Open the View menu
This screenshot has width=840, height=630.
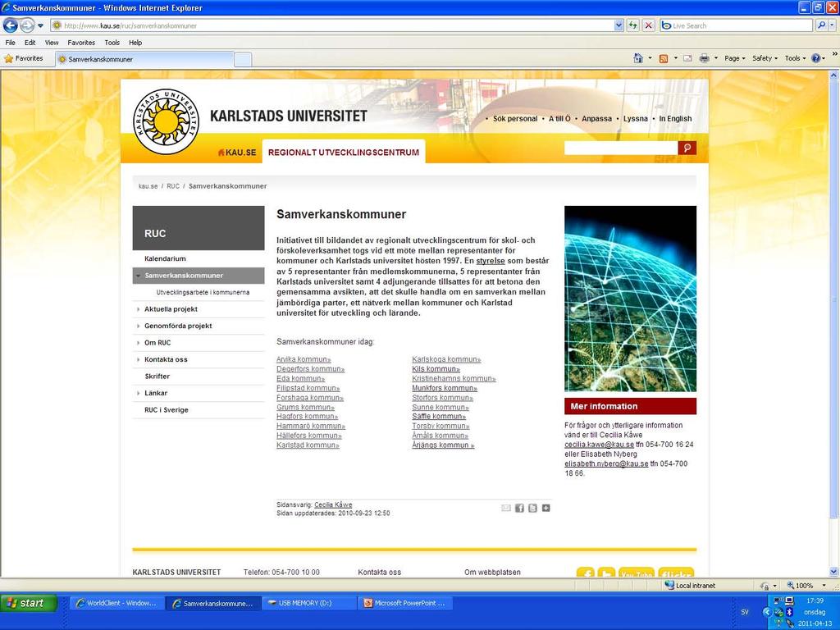[52, 43]
